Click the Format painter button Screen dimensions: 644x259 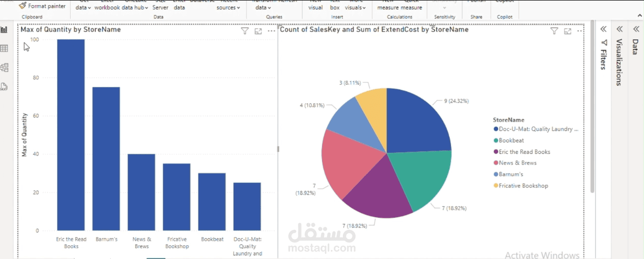click(x=42, y=6)
